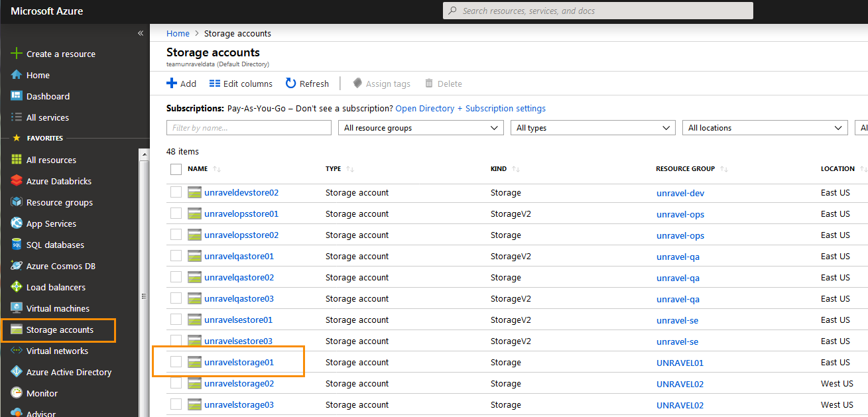
Task: Collapse the sidebar with the double chevron
Action: point(141,33)
